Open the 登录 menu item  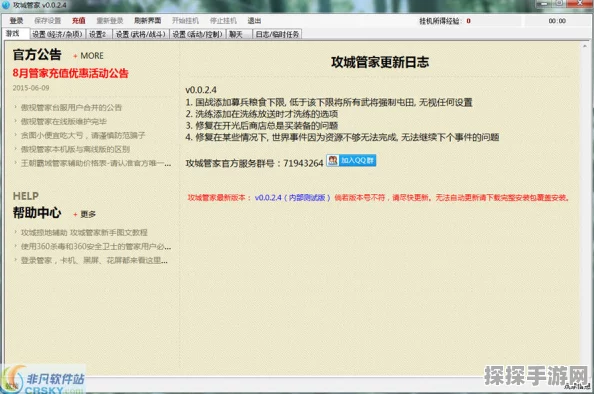[x=16, y=20]
